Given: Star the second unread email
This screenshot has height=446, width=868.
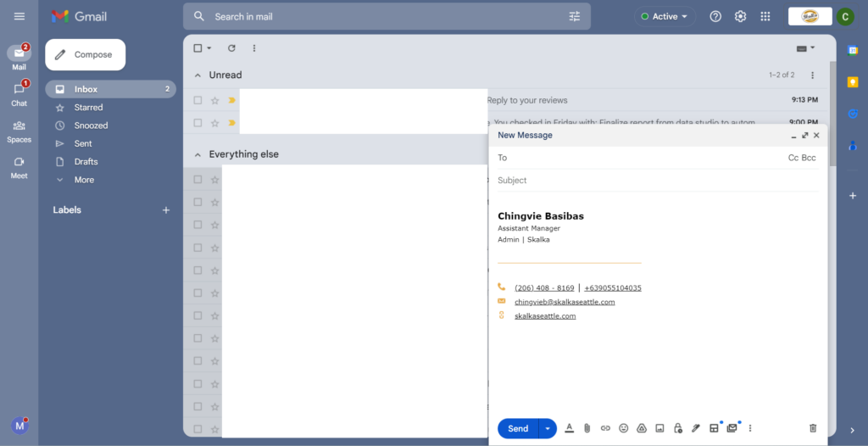Looking at the screenshot, I should click(x=214, y=123).
